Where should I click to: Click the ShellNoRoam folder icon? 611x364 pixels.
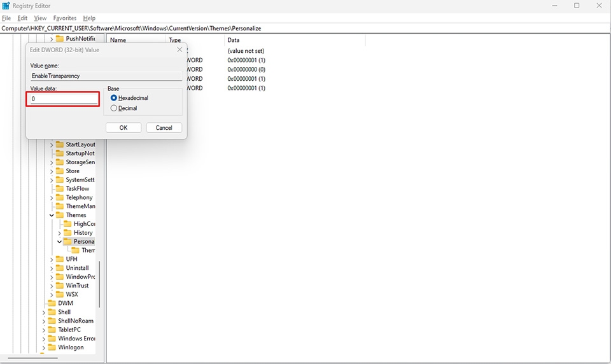coord(52,321)
